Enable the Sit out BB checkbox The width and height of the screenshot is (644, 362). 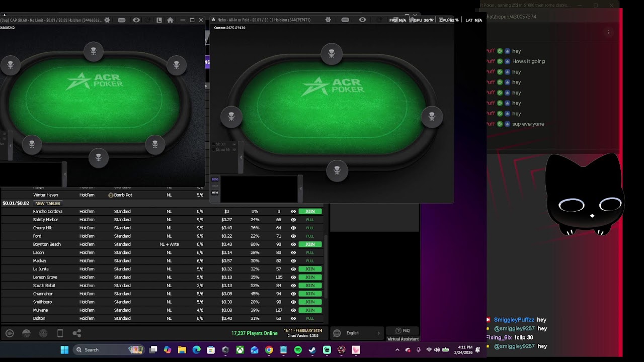click(x=213, y=150)
